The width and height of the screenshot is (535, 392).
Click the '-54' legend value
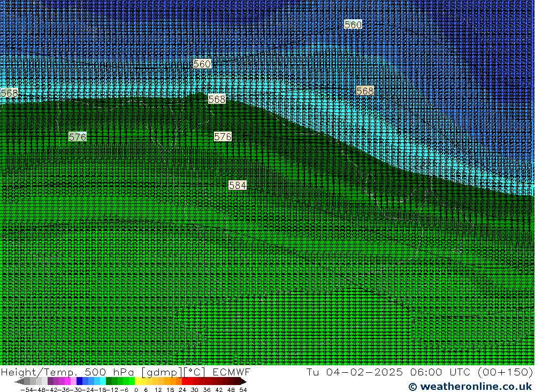pos(26,390)
